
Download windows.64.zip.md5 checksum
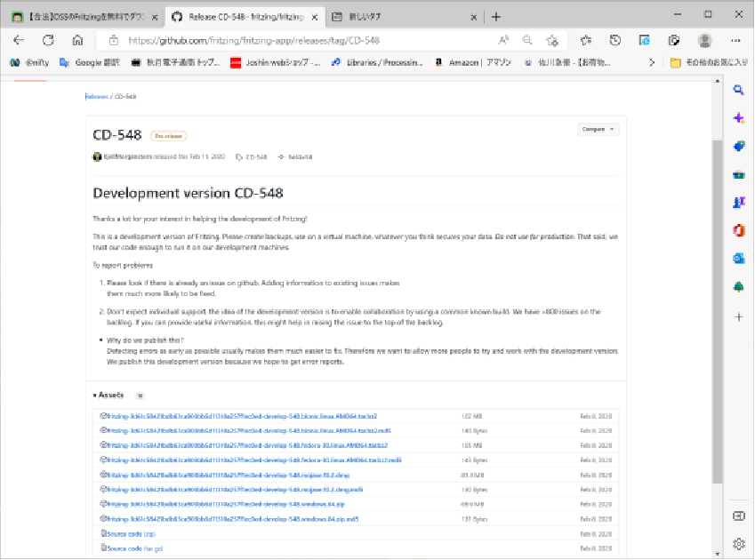(x=233, y=519)
